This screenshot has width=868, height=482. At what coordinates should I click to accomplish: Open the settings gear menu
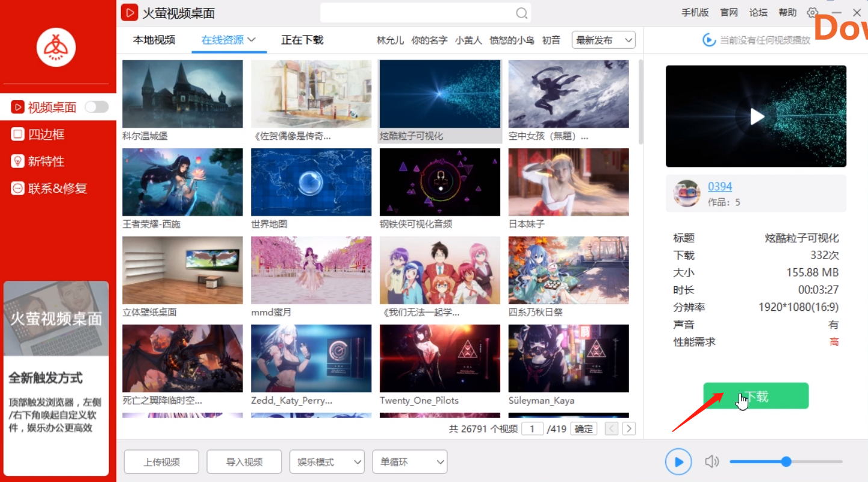pyautogui.click(x=812, y=12)
